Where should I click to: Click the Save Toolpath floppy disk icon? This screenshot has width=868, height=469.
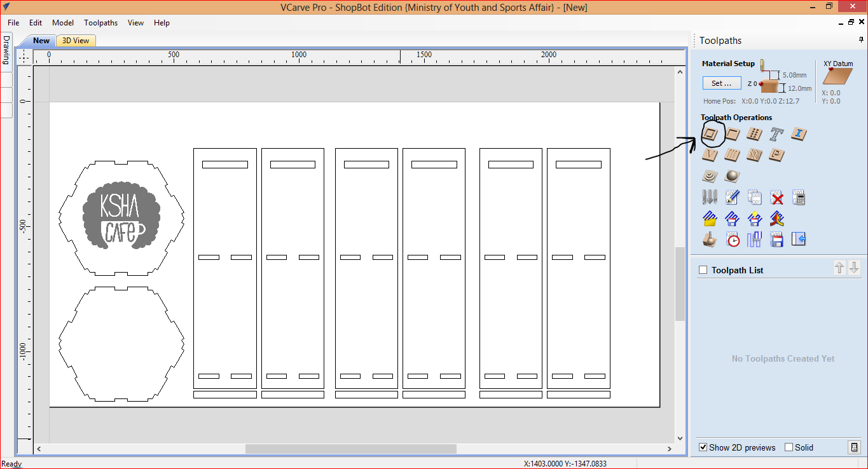coord(776,240)
